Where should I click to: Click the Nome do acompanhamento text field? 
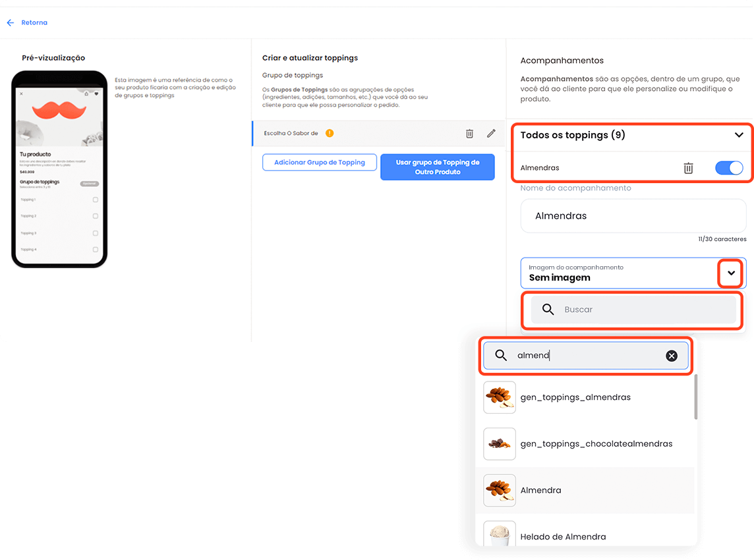click(633, 215)
